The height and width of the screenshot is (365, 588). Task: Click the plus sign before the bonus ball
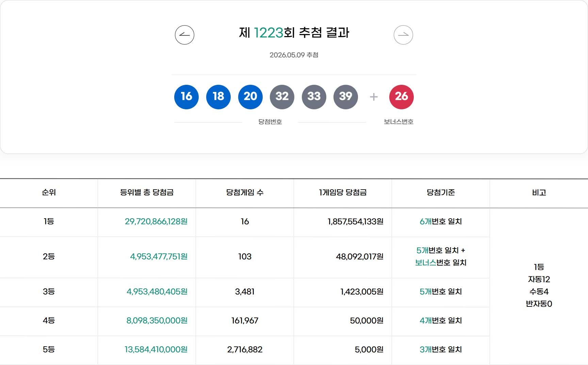[374, 97]
